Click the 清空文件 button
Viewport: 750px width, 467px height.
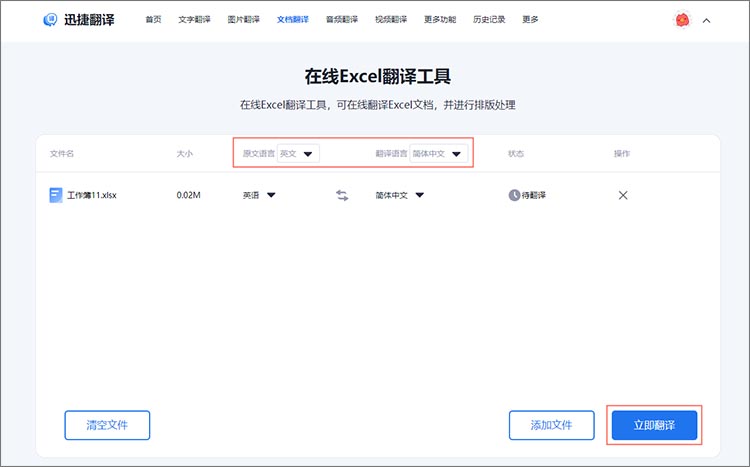pos(107,425)
